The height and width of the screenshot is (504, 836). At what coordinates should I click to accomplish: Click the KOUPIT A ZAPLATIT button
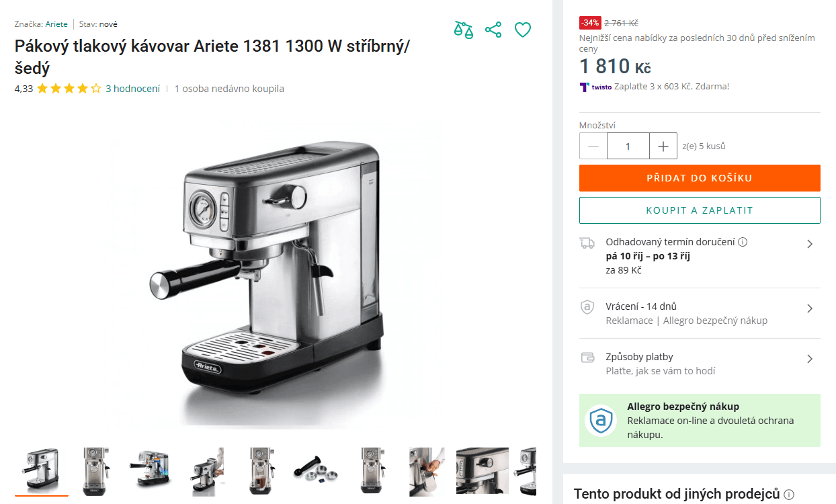[700, 210]
